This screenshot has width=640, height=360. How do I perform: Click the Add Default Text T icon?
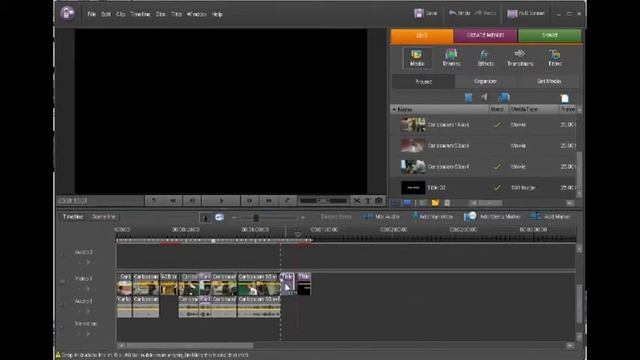click(368, 201)
